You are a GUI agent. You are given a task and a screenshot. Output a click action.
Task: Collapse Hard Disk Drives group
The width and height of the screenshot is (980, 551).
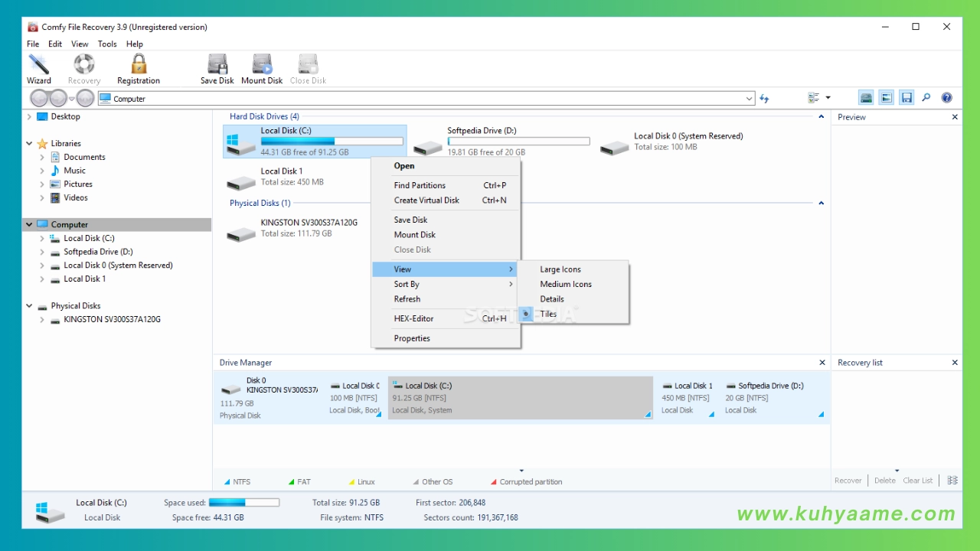tap(821, 117)
